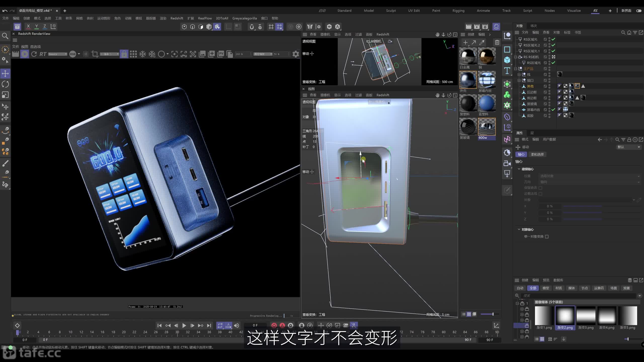Enable 保留更改 checkbox

tap(540, 188)
